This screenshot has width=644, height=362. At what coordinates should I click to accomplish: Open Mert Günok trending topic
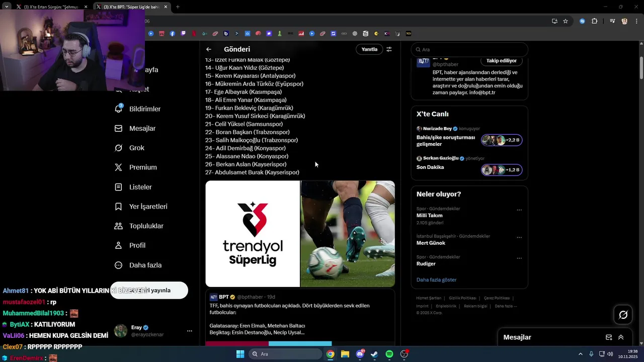tap(431, 243)
